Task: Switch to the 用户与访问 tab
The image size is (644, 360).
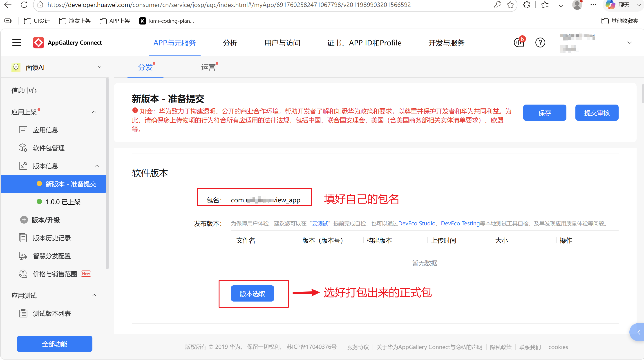Action: click(282, 43)
